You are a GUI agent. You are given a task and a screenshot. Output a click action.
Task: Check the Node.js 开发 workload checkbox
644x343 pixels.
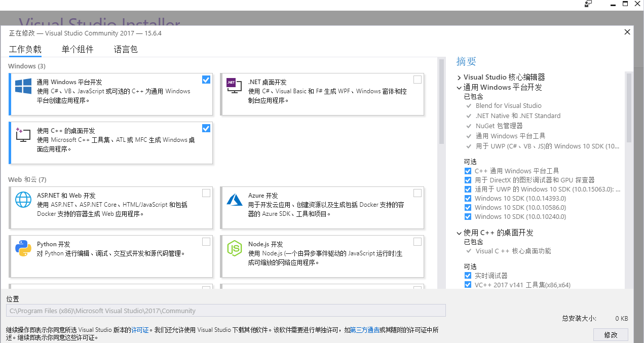tap(418, 242)
